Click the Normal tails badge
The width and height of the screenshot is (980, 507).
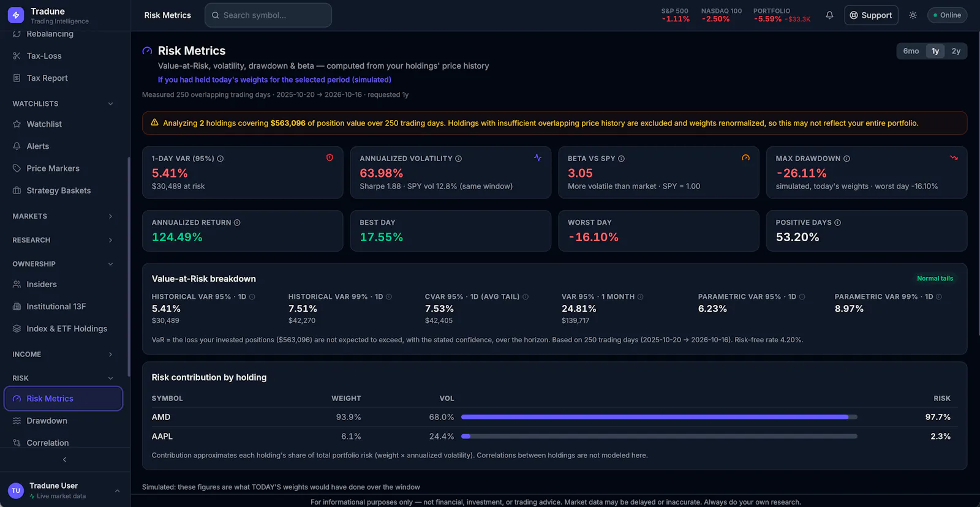(x=935, y=279)
